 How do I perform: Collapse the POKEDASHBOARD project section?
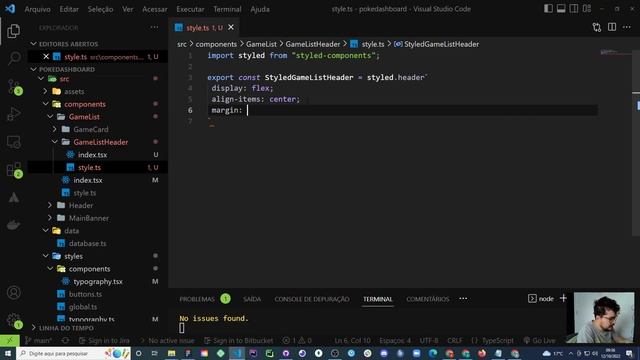(x=33, y=69)
